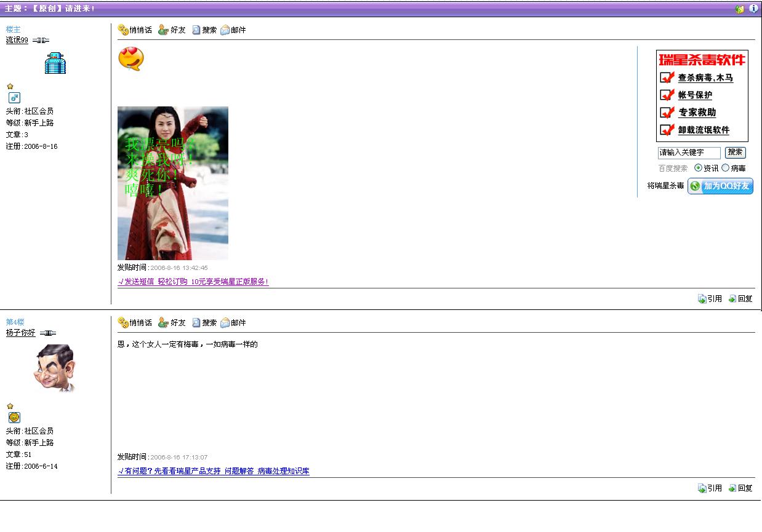This screenshot has width=762, height=532.
Task: Click the 百度搜索 label
Action: (x=673, y=169)
